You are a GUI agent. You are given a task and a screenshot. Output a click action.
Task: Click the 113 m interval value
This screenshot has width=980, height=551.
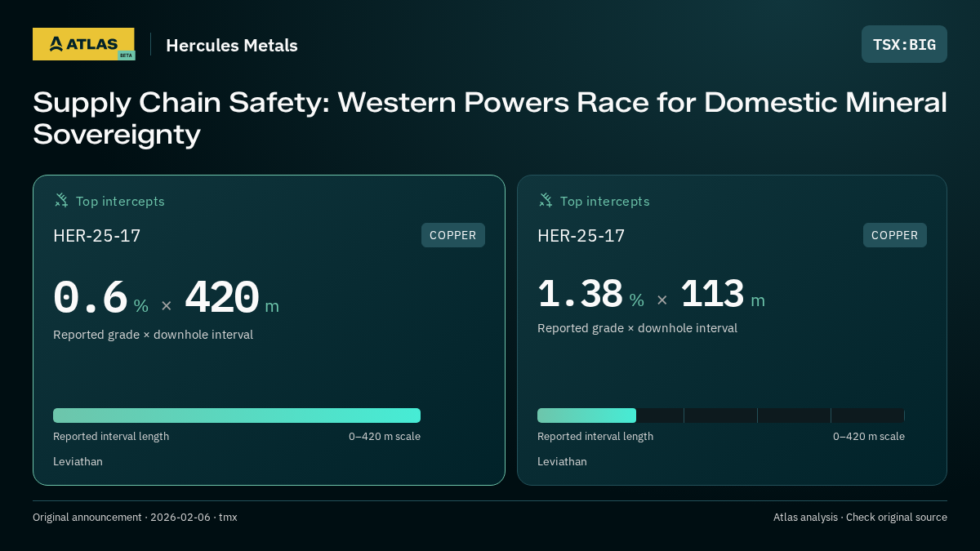(x=712, y=294)
